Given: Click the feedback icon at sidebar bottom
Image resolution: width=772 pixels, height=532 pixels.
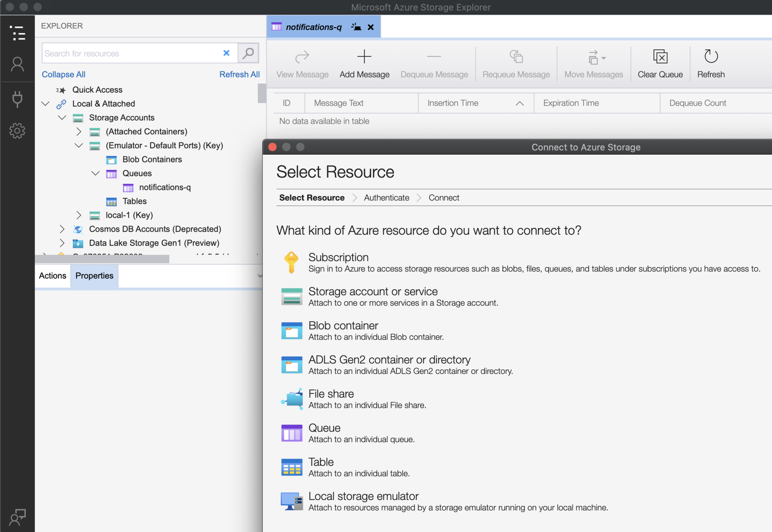Looking at the screenshot, I should point(17,517).
